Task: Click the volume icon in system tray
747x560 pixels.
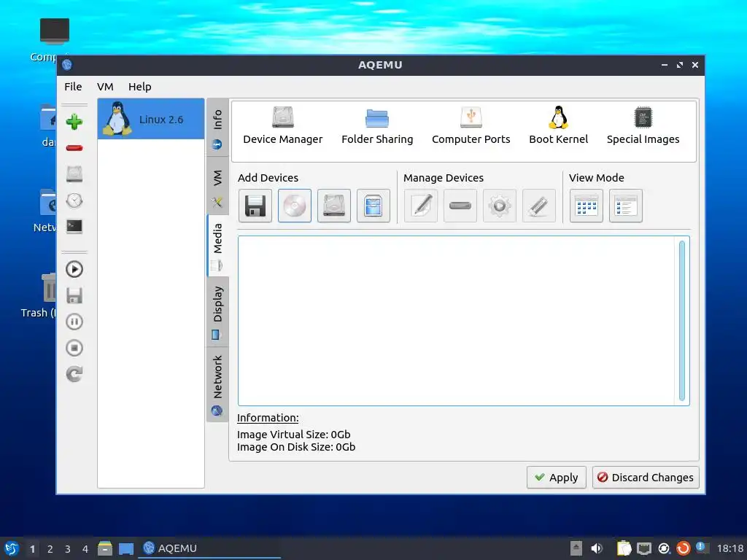Action: tap(597, 548)
